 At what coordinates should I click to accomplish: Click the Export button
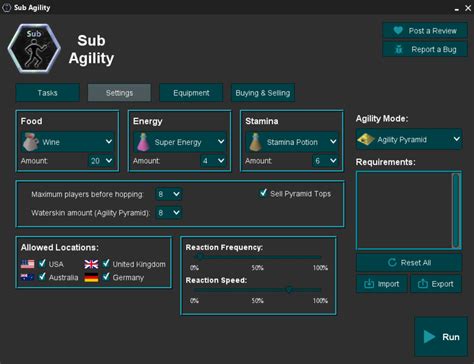436,284
